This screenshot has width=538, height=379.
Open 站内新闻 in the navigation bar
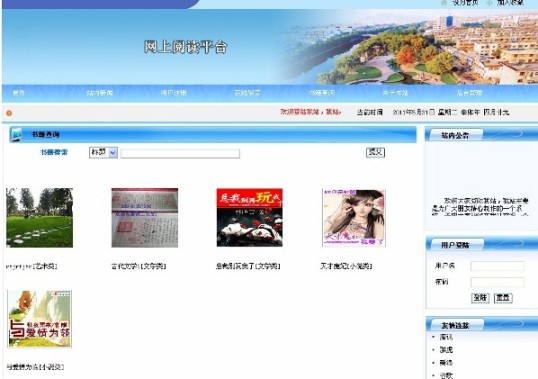click(100, 93)
